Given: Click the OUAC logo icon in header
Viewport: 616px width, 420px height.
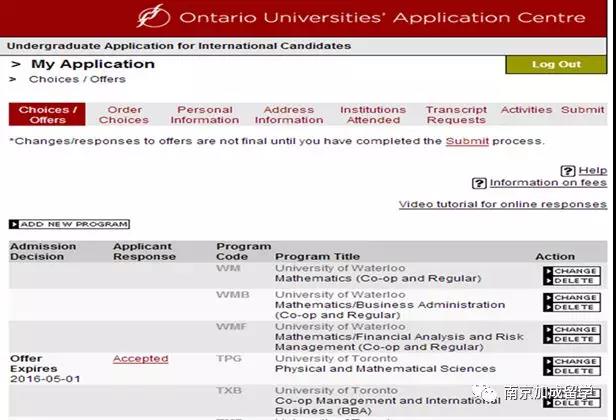Looking at the screenshot, I should click(153, 16).
